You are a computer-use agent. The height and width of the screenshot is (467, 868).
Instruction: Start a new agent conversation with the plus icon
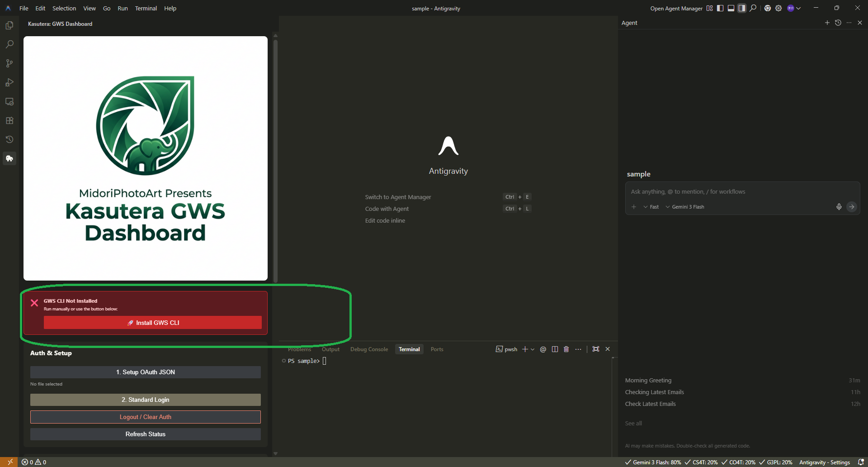point(827,22)
